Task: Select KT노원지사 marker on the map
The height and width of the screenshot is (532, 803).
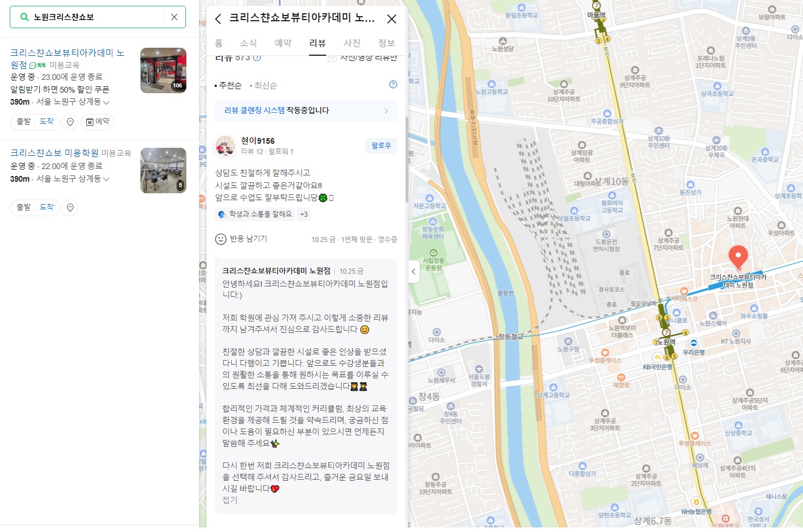Action: (x=736, y=333)
